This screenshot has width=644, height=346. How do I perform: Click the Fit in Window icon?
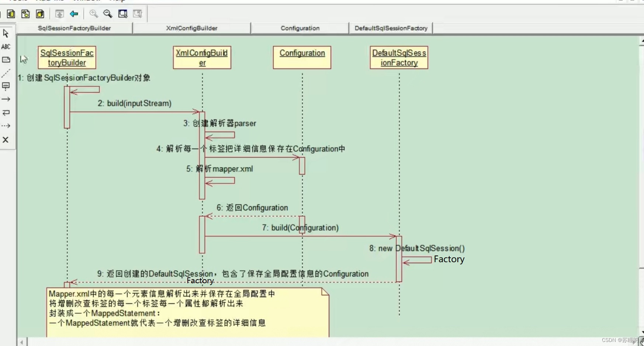[123, 14]
